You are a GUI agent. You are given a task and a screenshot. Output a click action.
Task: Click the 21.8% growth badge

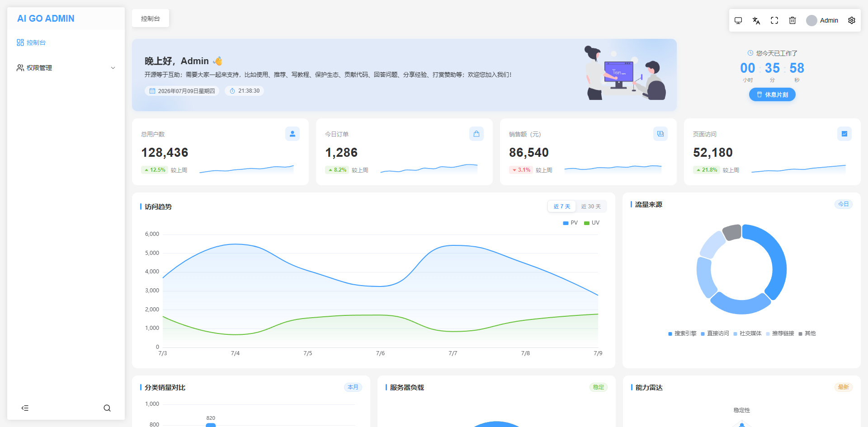pos(707,170)
